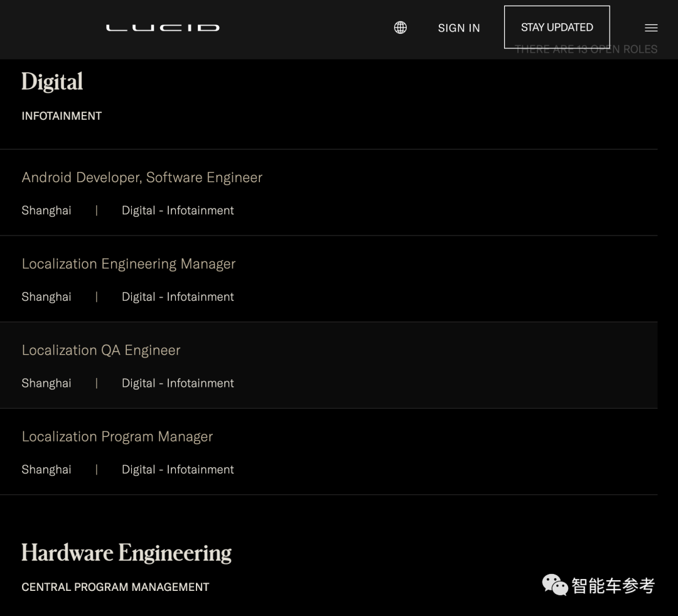
Task: Click Digital - Infotainment under Localization QA Engineer
Action: [178, 383]
